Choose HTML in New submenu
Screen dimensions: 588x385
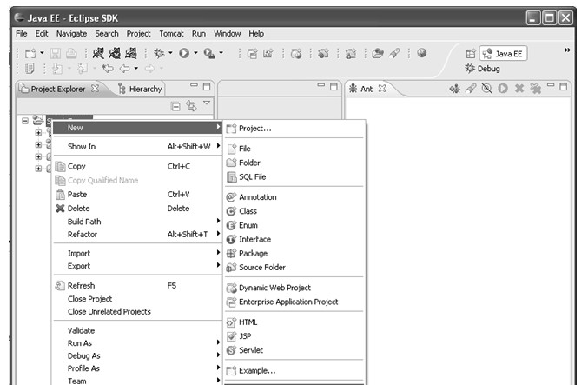point(294,322)
